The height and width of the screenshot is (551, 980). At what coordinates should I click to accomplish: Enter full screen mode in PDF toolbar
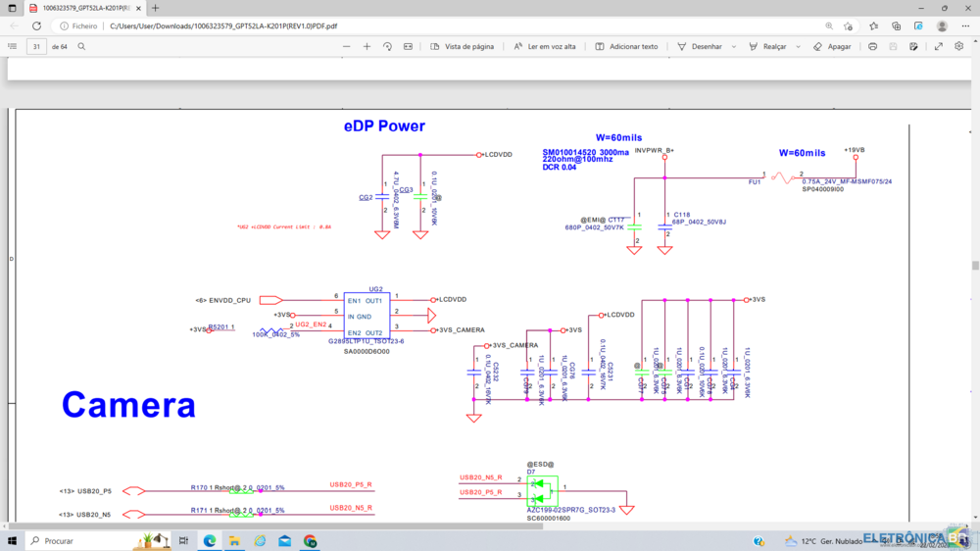[938, 46]
